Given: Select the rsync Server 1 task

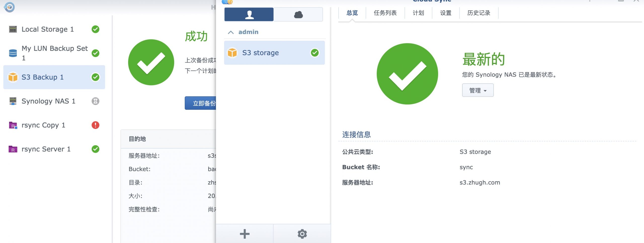Looking at the screenshot, I should click(x=54, y=149).
